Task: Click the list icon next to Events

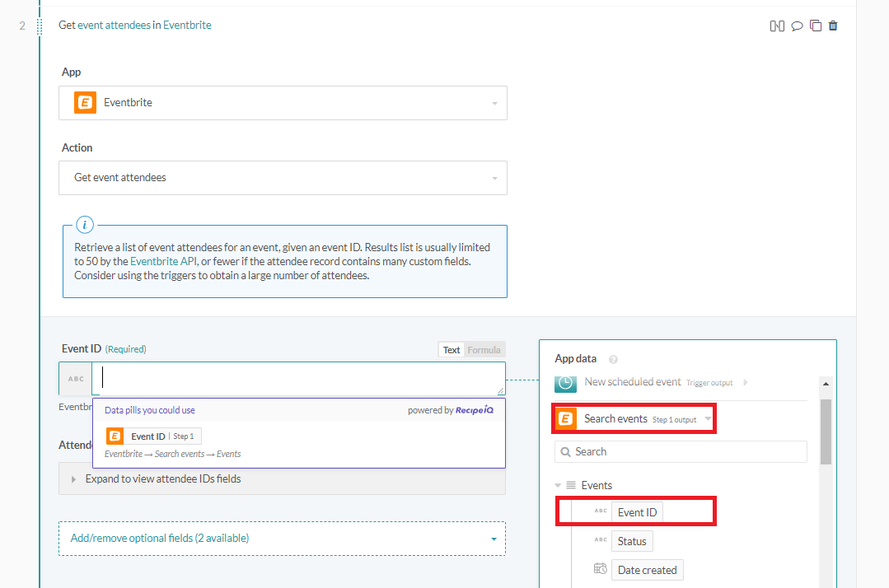Action: click(571, 485)
